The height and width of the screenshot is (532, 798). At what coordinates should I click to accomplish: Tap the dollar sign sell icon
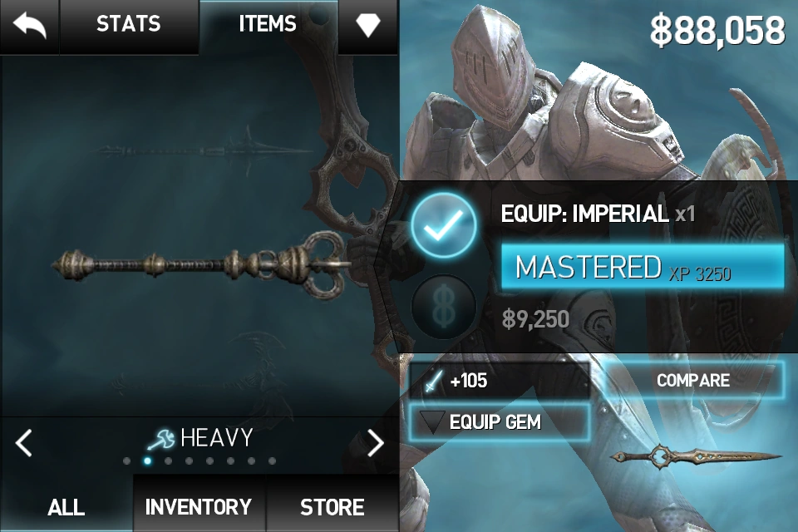(x=444, y=307)
